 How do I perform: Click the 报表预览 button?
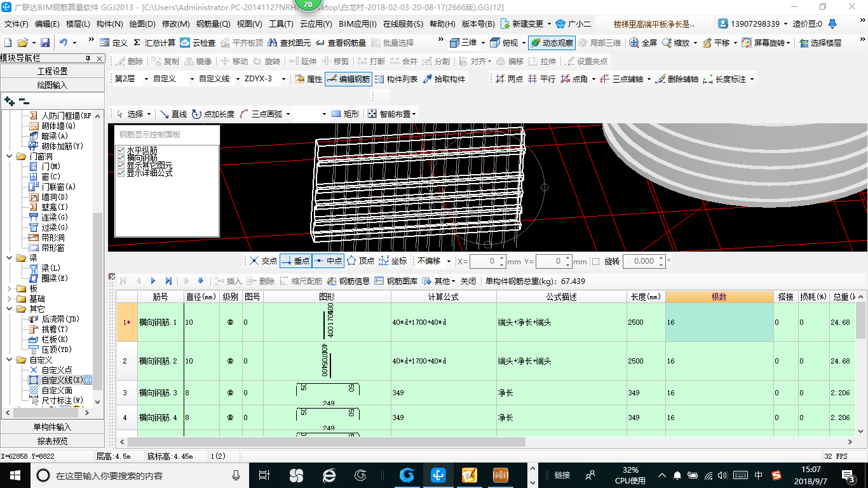coord(52,440)
